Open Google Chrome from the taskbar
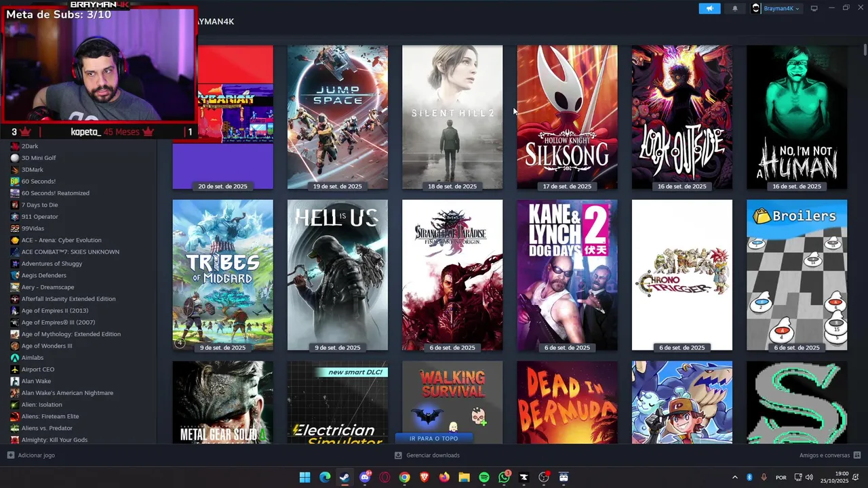This screenshot has width=868, height=488. click(x=404, y=477)
